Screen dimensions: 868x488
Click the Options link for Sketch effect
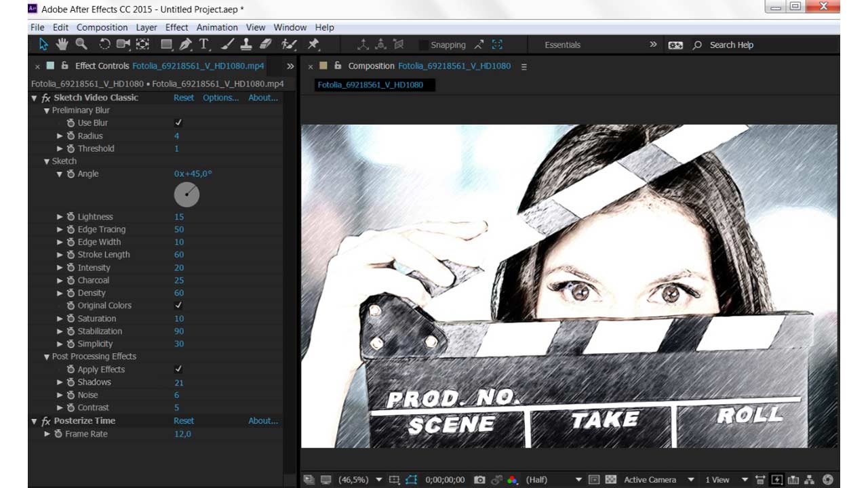click(220, 98)
